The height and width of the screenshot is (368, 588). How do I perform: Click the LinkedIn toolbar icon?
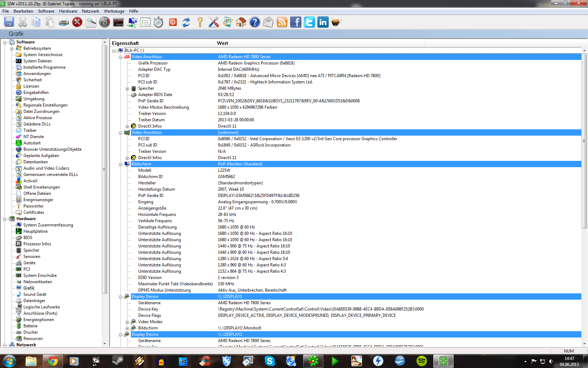click(323, 22)
